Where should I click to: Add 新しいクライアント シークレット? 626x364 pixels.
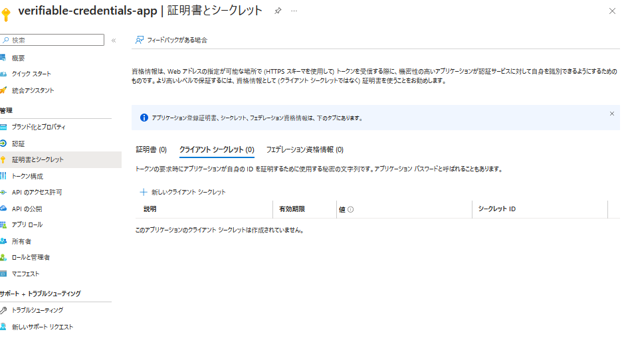coord(183,192)
